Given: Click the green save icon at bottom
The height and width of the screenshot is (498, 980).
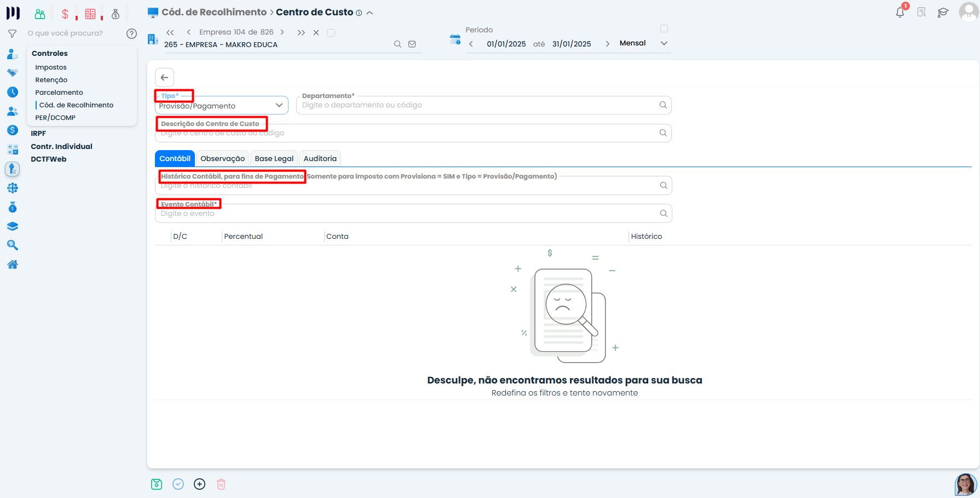Looking at the screenshot, I should click(157, 484).
